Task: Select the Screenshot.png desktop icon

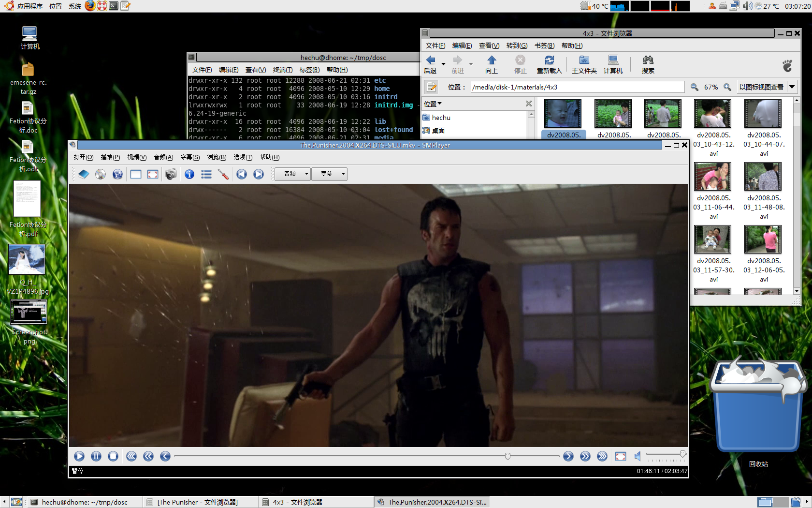Action: pyautogui.click(x=29, y=322)
